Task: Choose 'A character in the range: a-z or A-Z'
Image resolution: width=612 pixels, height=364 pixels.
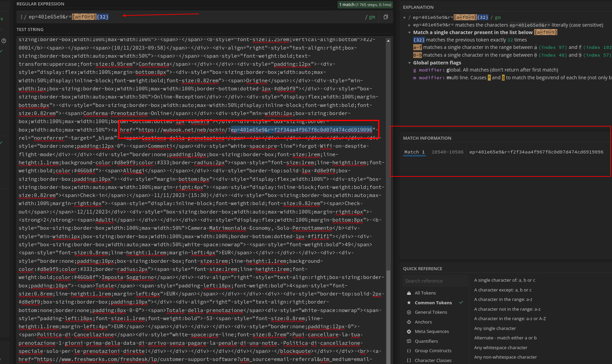Action: [510, 319]
